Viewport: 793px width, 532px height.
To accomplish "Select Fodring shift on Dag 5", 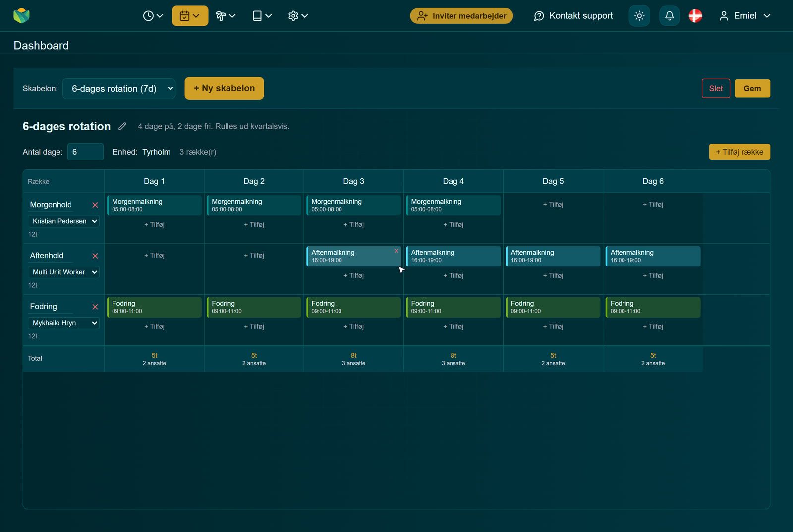I will pos(553,308).
